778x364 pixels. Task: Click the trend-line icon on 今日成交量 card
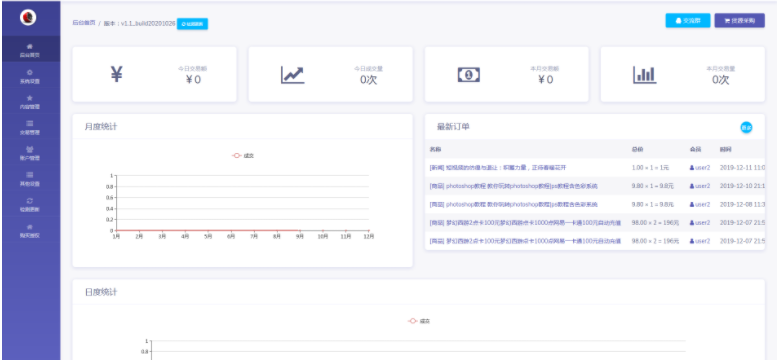click(x=292, y=75)
